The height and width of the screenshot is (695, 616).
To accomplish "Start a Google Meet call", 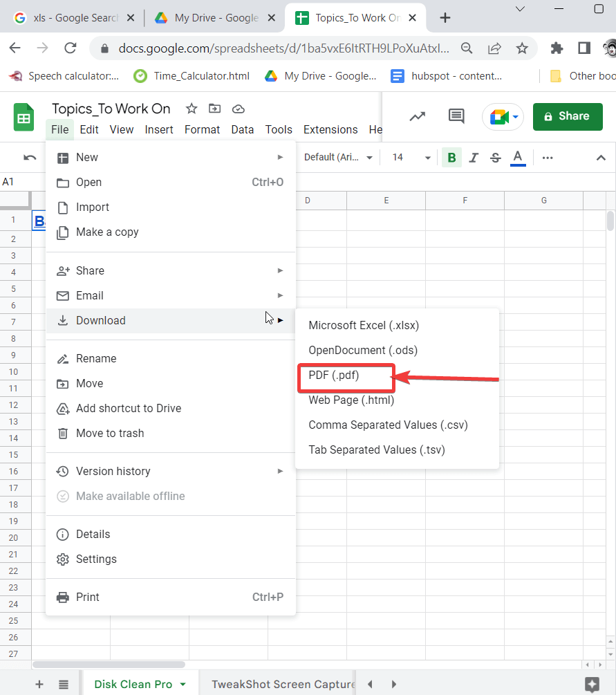I will coord(503,117).
